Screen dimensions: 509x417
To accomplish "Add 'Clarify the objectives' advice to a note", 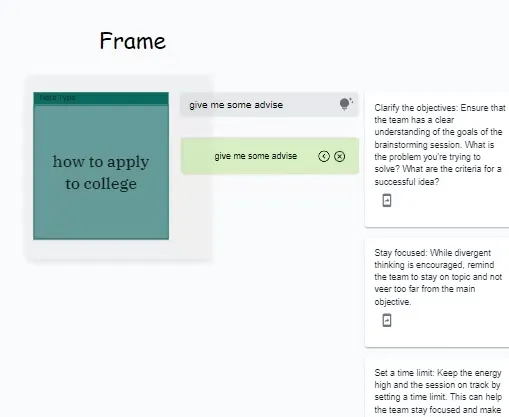I will pos(387,201).
